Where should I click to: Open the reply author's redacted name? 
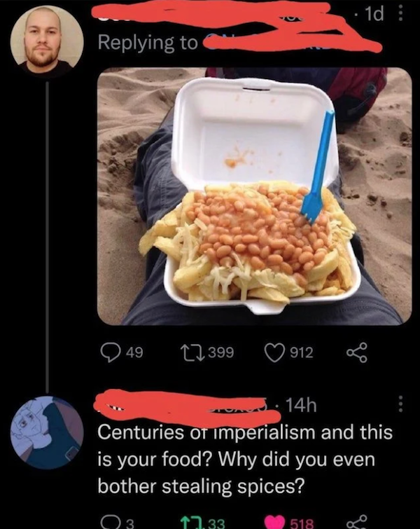[x=187, y=407]
